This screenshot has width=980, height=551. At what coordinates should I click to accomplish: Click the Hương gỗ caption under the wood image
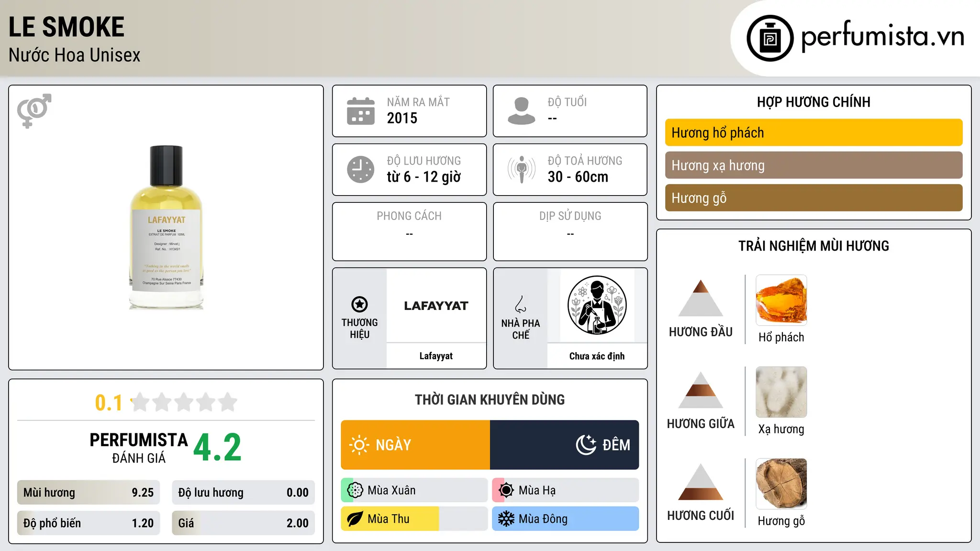(x=781, y=521)
